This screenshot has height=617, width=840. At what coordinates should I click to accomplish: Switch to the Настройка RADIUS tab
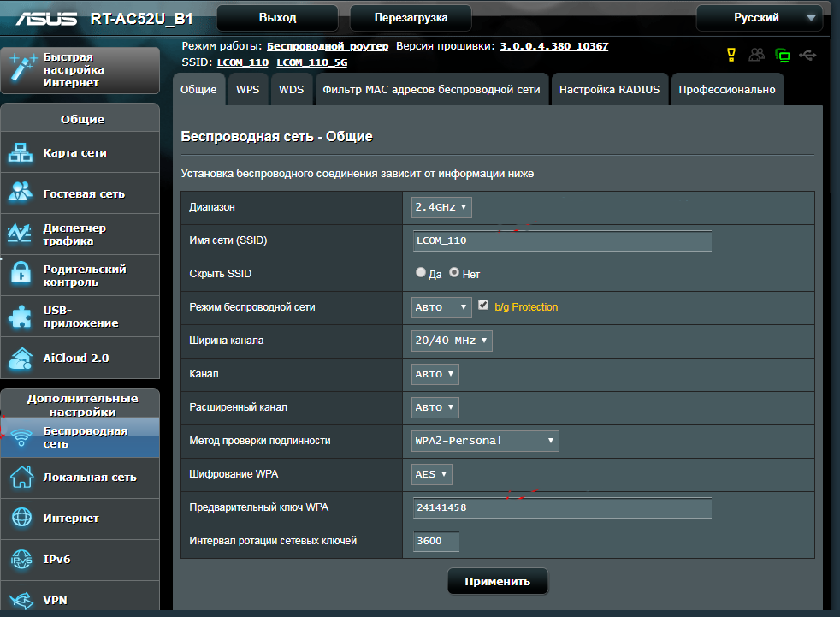(610, 90)
